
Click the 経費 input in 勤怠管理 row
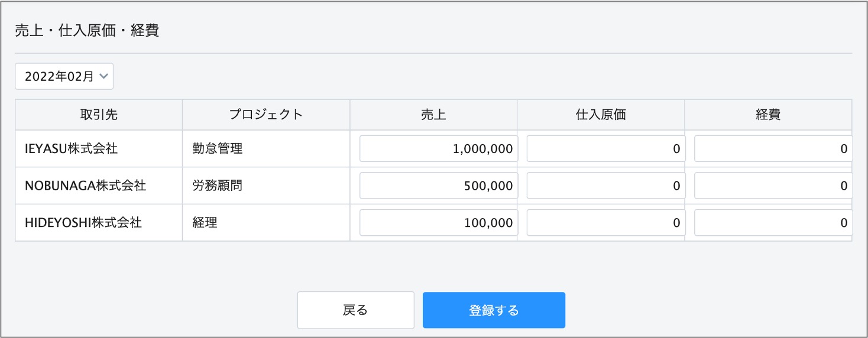point(773,149)
